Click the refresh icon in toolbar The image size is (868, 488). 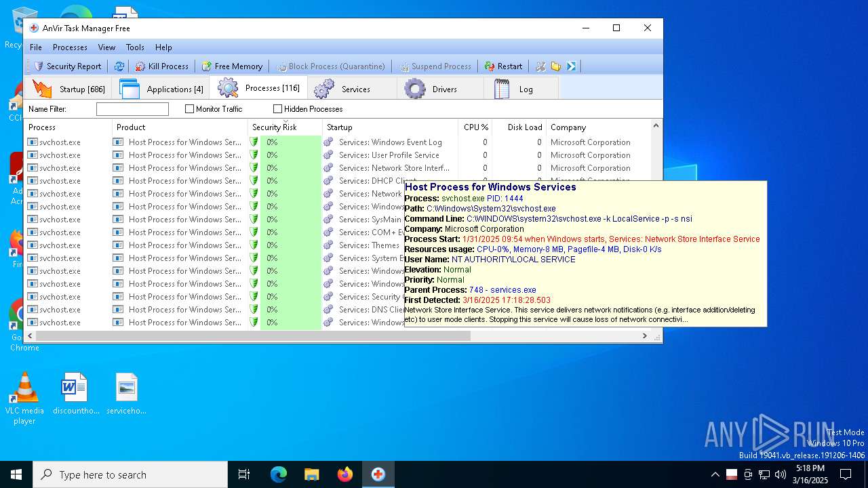click(119, 66)
